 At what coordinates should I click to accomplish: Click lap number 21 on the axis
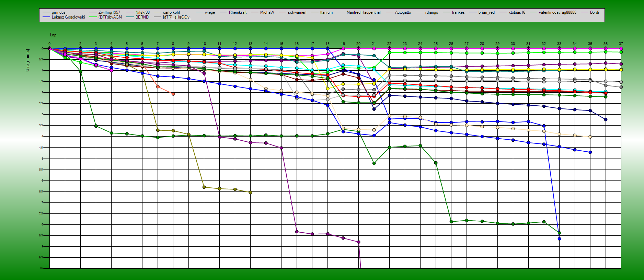point(374,44)
